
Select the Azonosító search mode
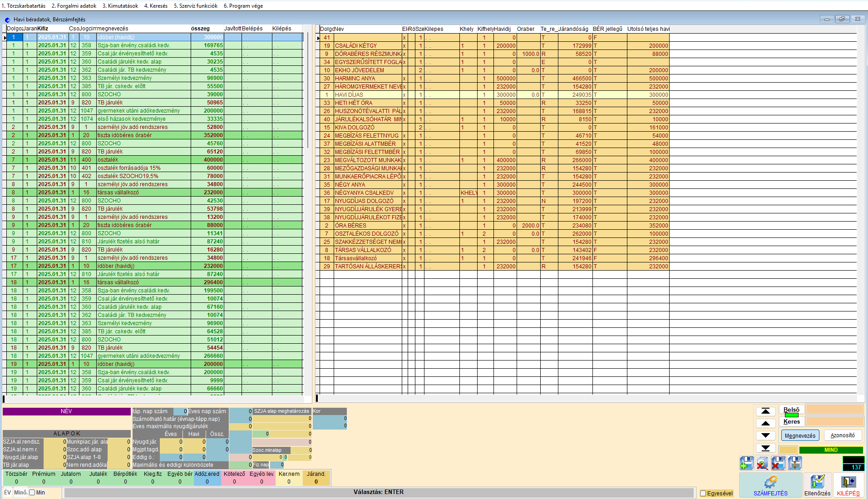843,435
